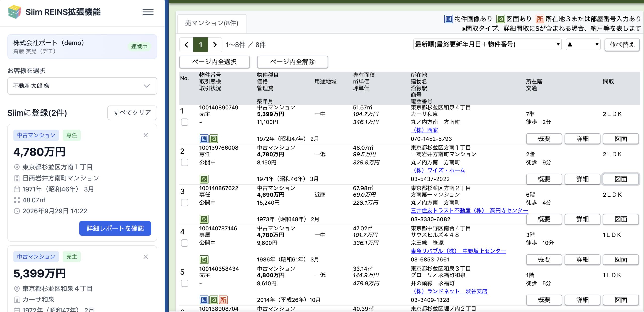The width and height of the screenshot is (644, 312).
Task: Click area icon beside 48.07㎡ in sidebar
Action: [x=17, y=200]
